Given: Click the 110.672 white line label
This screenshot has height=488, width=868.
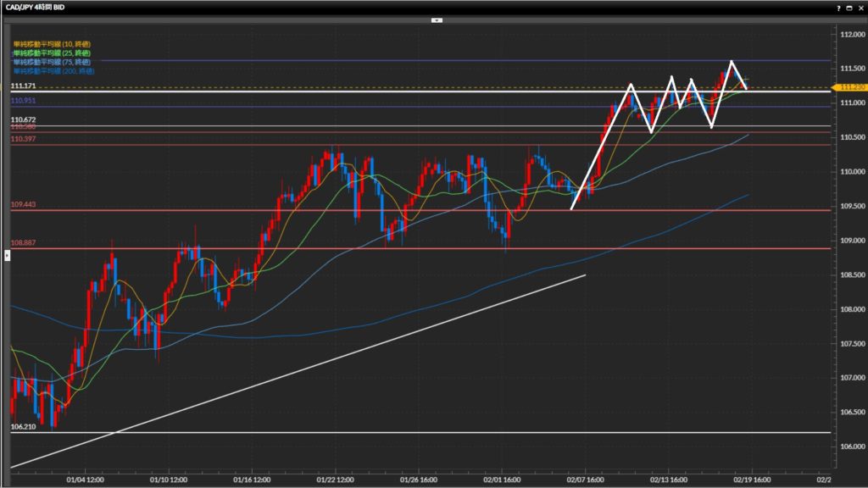Looking at the screenshot, I should point(23,121).
